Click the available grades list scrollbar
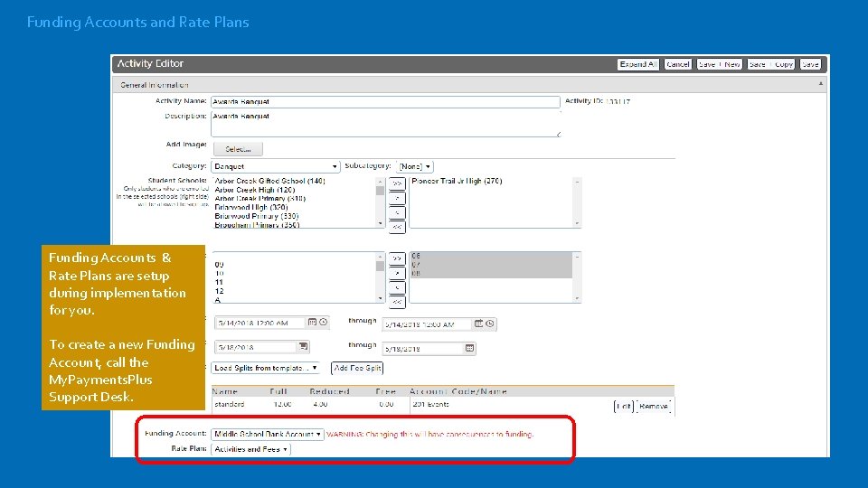The width and height of the screenshot is (868, 488). [x=380, y=277]
